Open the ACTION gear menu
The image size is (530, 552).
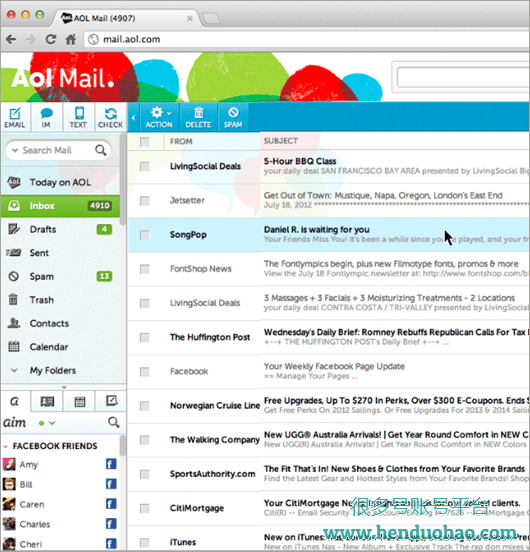pos(159,118)
